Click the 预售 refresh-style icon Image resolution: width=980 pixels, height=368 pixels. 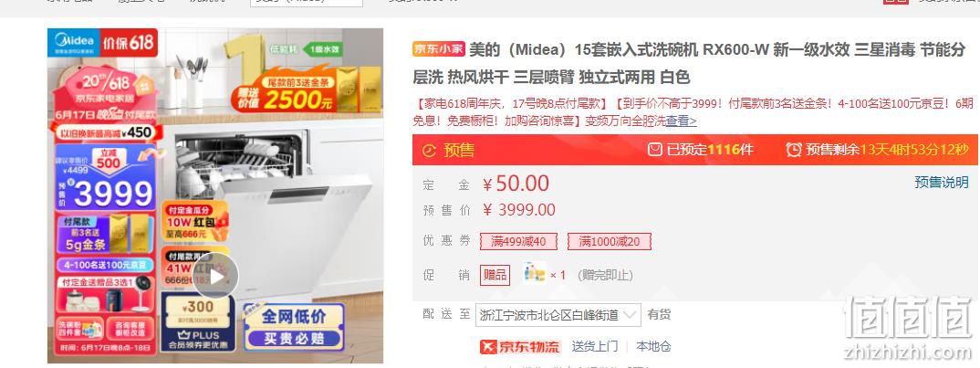(430, 150)
